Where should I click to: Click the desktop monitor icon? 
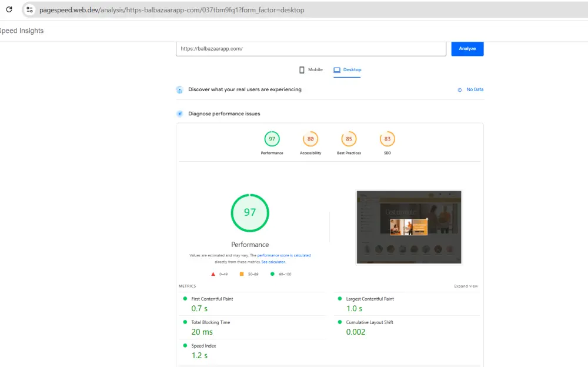tap(337, 70)
